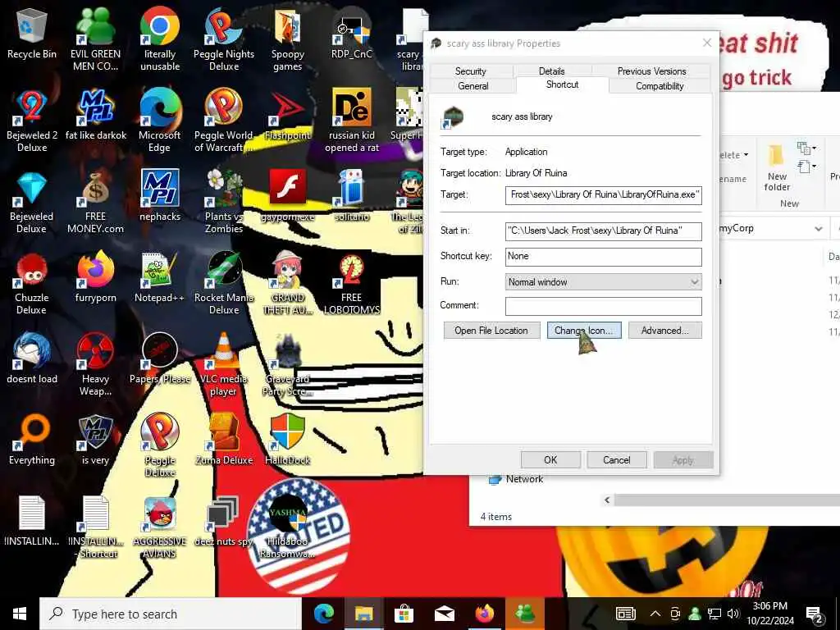Click the Start in field
This screenshot has width=840, height=630.
(603, 231)
